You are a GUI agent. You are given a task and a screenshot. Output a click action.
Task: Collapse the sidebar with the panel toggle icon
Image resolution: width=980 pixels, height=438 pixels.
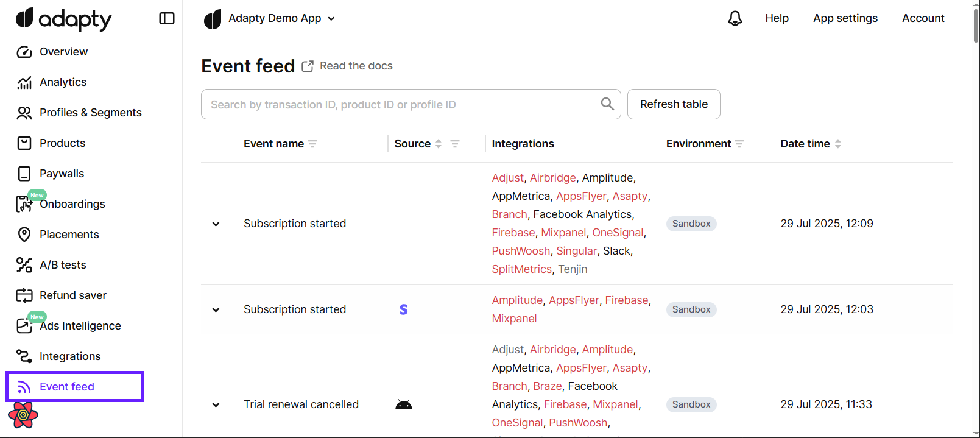(x=166, y=18)
